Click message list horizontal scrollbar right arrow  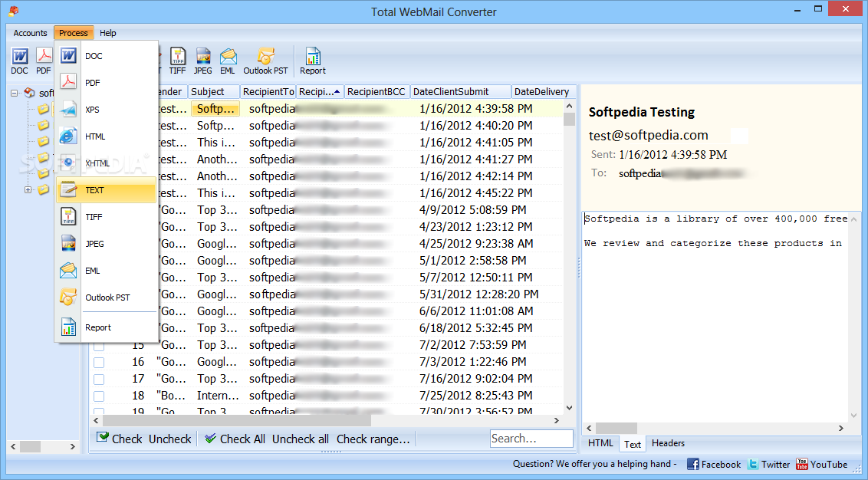tap(557, 421)
